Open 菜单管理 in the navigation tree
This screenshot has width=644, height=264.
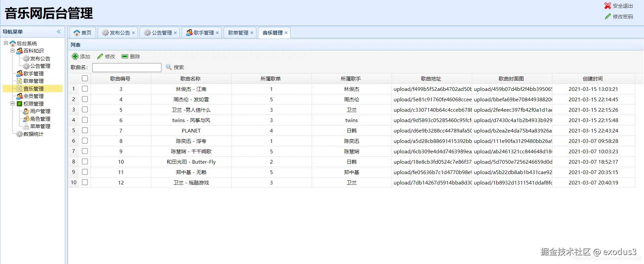(x=40, y=126)
